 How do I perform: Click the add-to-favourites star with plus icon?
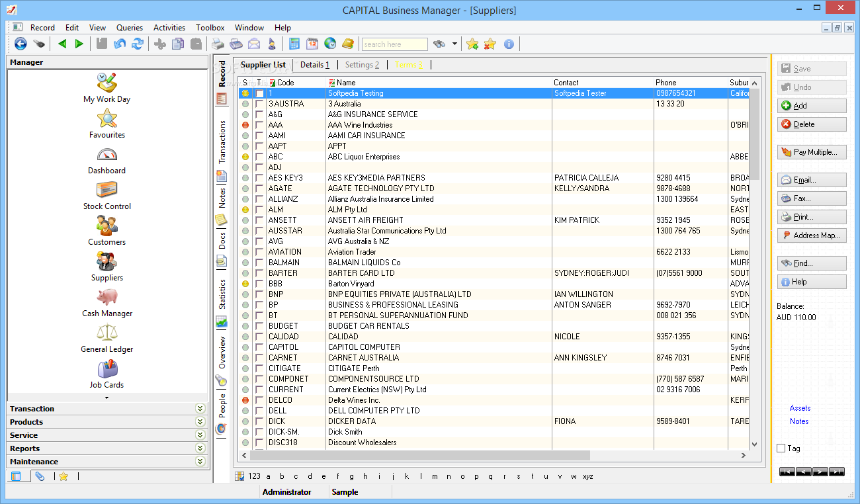[x=472, y=44]
